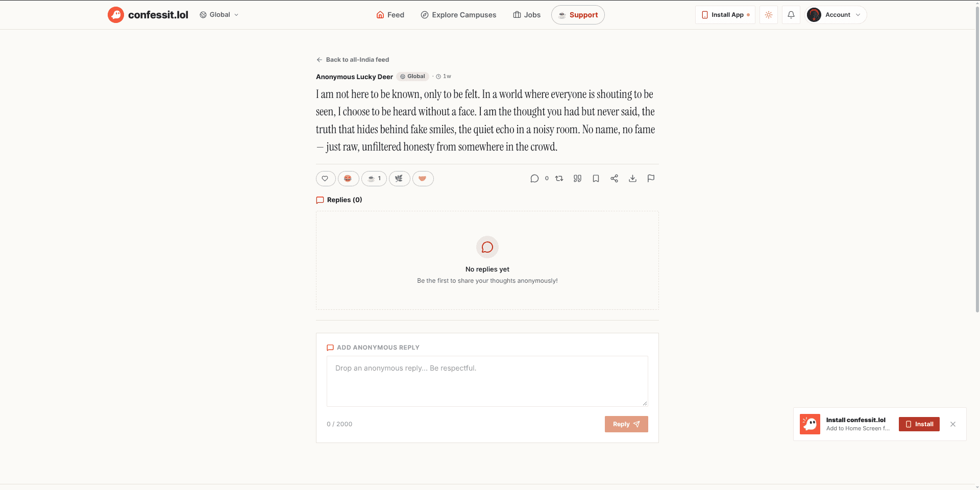Click the Install button in the banner
This screenshot has width=980, height=490.
(919, 424)
